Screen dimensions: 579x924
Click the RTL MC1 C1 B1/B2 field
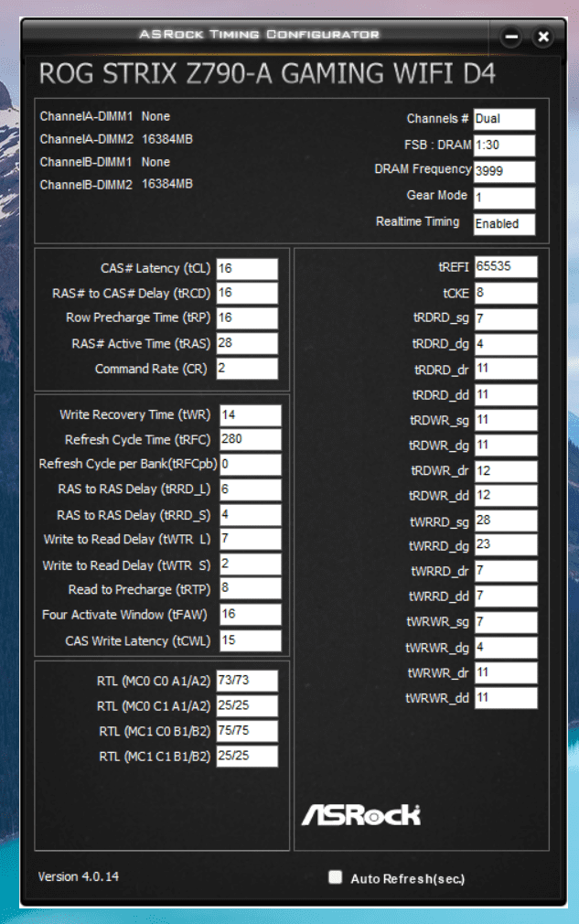(247, 756)
